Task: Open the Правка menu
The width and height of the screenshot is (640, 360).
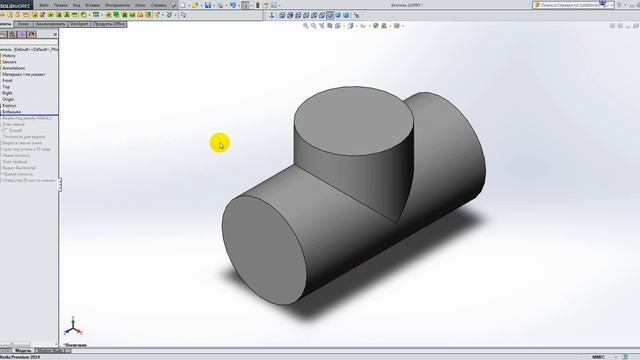Action: point(61,5)
